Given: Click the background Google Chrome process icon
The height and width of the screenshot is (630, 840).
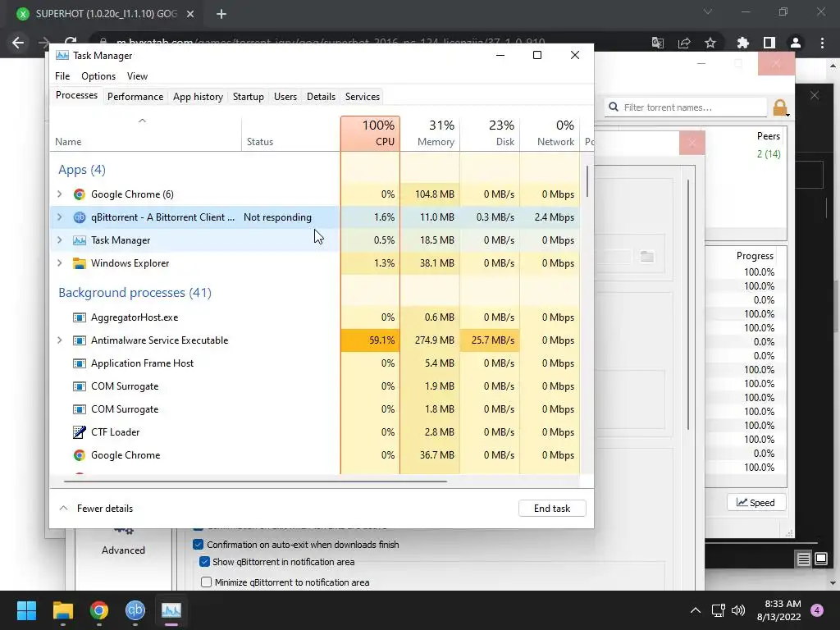Looking at the screenshot, I should tap(80, 454).
